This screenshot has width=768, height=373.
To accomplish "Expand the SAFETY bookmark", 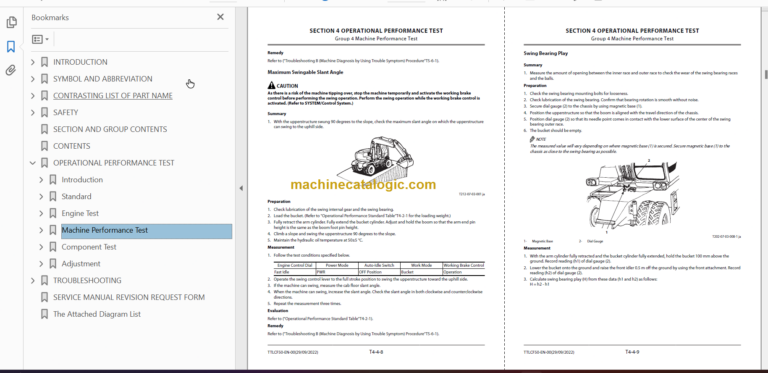I will pyautogui.click(x=33, y=113).
